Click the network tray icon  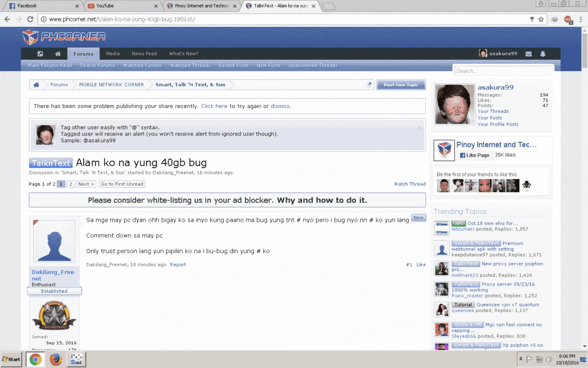pos(539,359)
